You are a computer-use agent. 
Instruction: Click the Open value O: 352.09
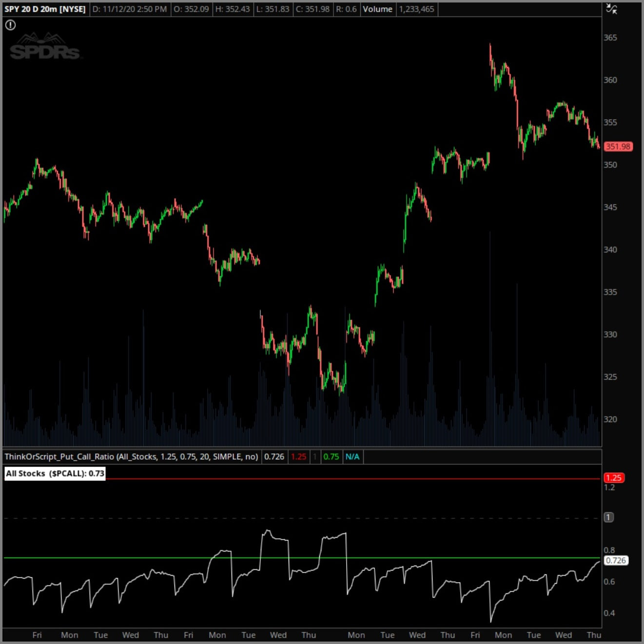coord(191,9)
